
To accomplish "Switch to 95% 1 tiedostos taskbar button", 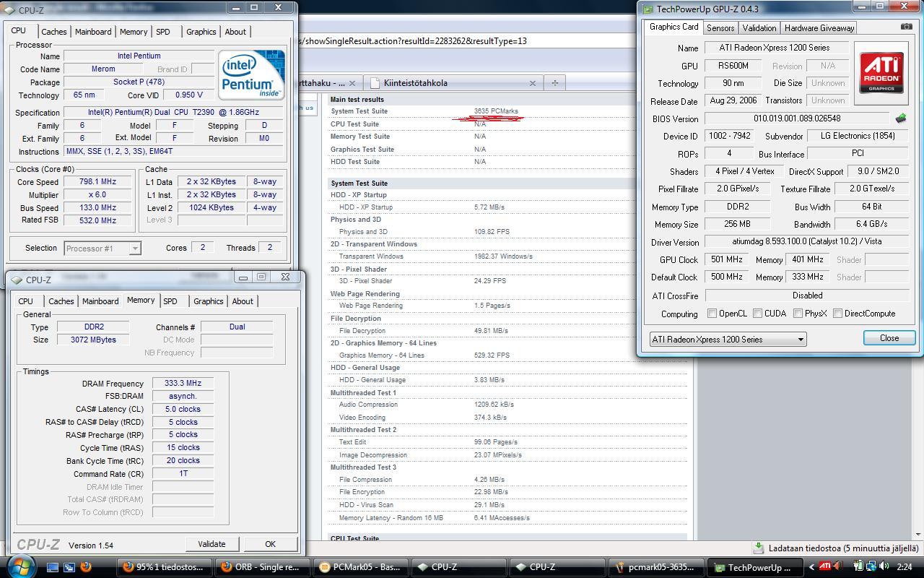I will coord(165,567).
